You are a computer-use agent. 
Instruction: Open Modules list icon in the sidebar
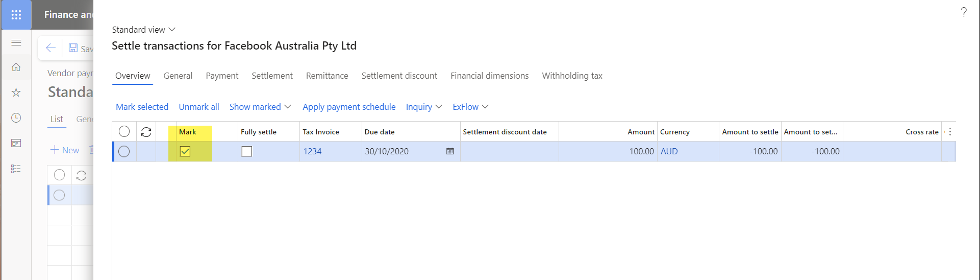point(16,169)
